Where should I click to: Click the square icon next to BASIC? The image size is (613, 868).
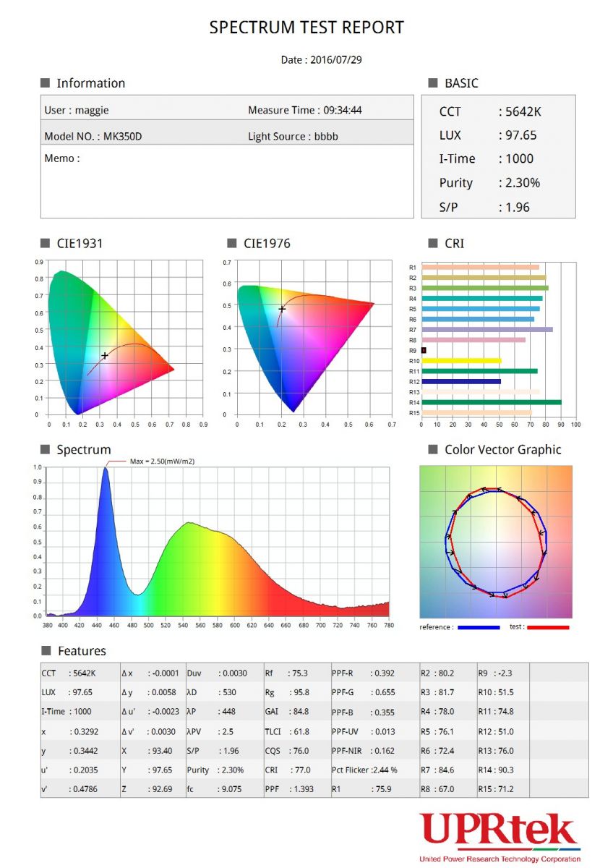pyautogui.click(x=433, y=83)
